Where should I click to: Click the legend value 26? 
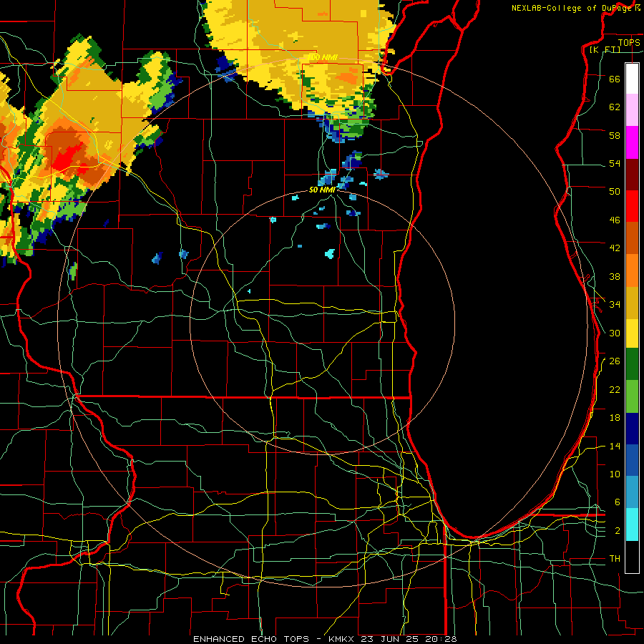point(615,361)
